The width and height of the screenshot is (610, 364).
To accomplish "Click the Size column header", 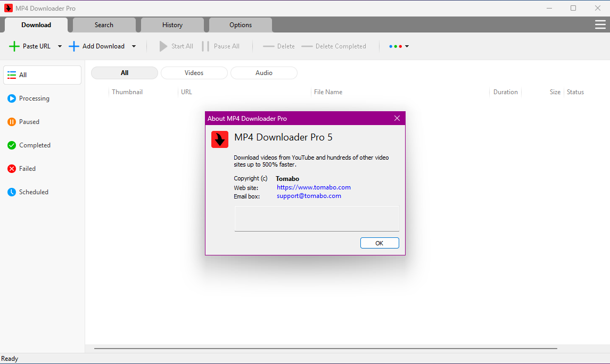I will coord(555,92).
